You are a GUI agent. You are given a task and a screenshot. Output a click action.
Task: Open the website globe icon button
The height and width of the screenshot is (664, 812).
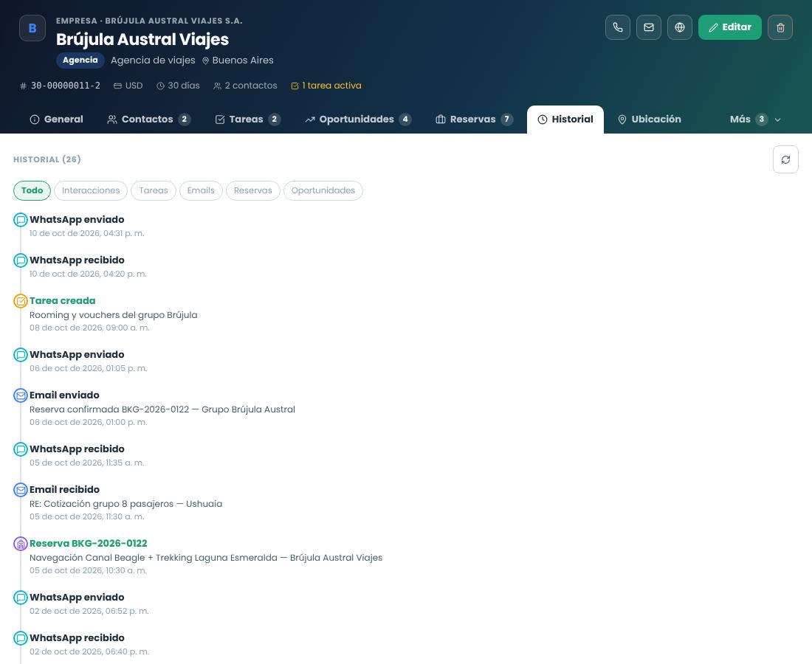point(680,27)
